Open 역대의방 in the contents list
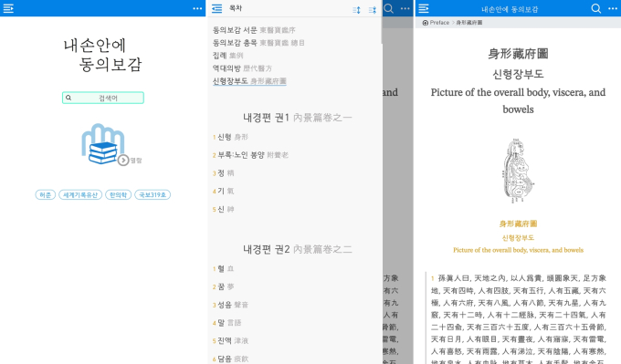This screenshot has width=621, height=364. click(242, 68)
